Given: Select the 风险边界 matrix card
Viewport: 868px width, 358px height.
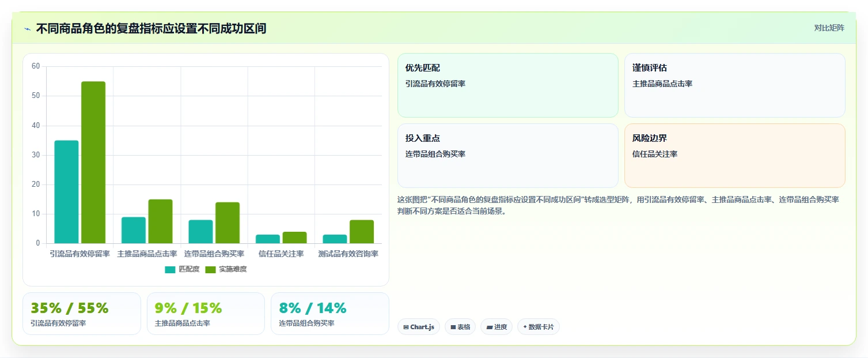Looking at the screenshot, I should (x=735, y=156).
